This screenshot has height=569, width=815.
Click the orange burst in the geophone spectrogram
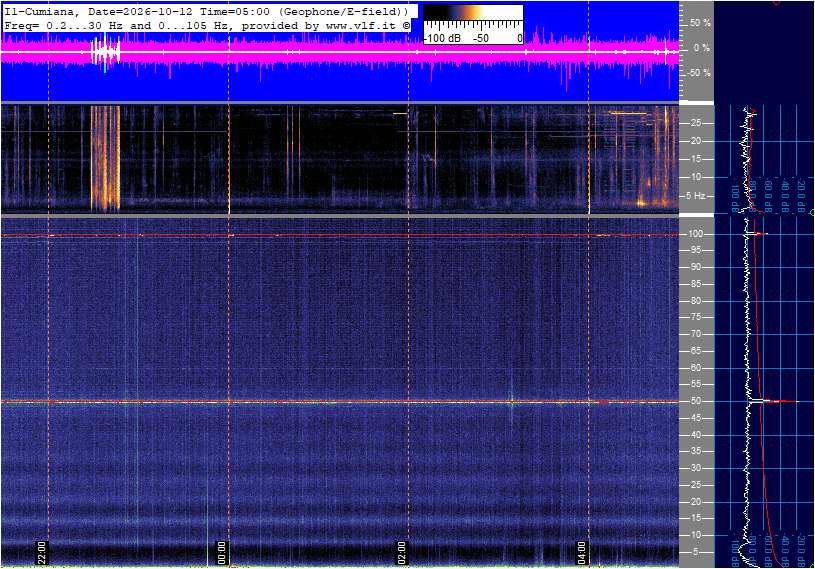pyautogui.click(x=106, y=158)
